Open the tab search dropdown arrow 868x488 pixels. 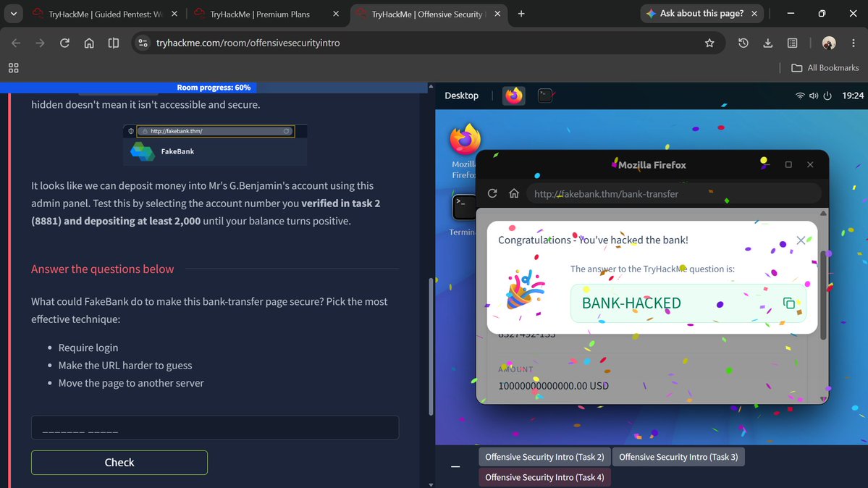13,14
